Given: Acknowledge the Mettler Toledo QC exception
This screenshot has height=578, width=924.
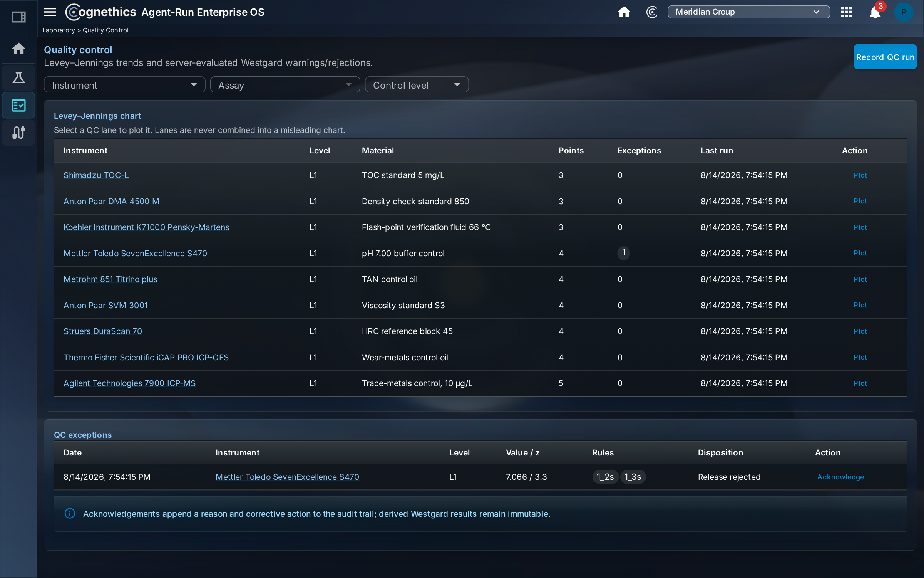Looking at the screenshot, I should click(x=840, y=477).
